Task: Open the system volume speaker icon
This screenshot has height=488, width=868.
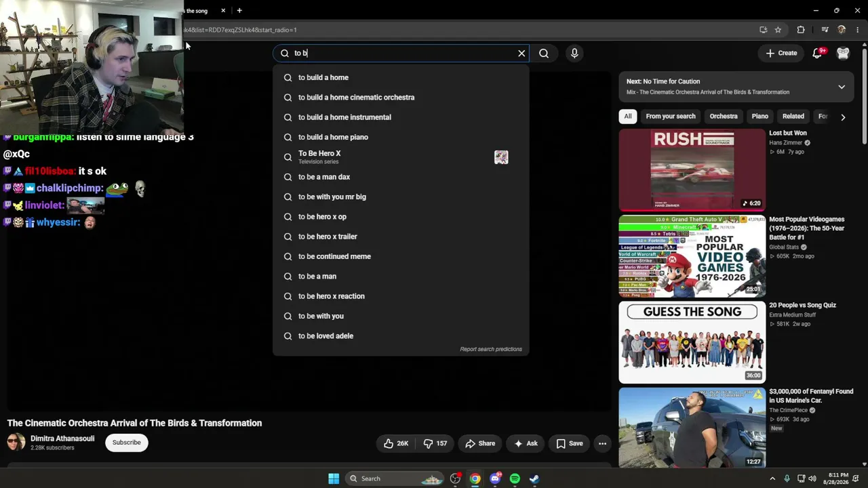Action: (812, 479)
